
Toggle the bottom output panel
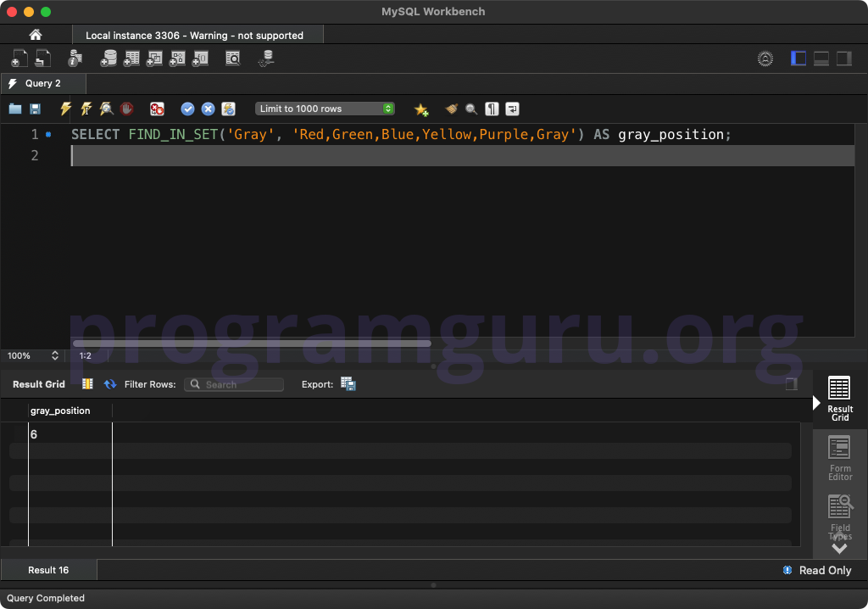(821, 59)
